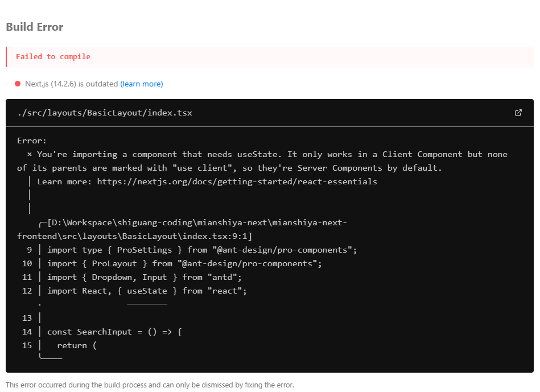The width and height of the screenshot is (540, 392).
Task: Click the Next.js (14.2.6) is outdated text
Action: pos(72,84)
